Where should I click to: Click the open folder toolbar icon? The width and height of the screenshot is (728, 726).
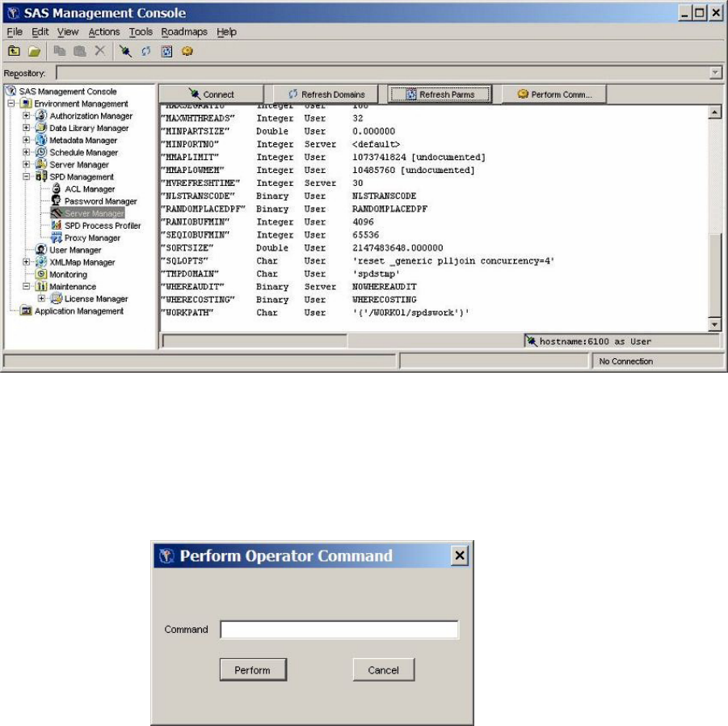[x=34, y=51]
